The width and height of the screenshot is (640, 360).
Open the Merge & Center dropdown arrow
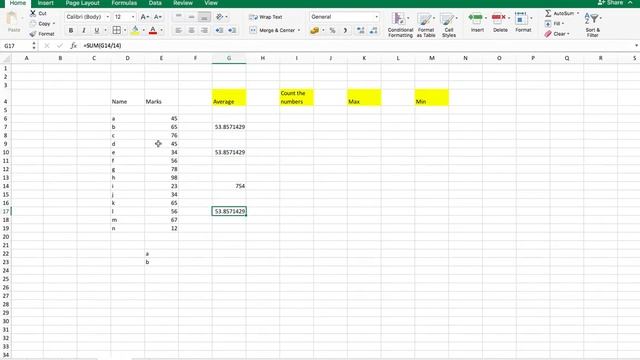pos(299,30)
